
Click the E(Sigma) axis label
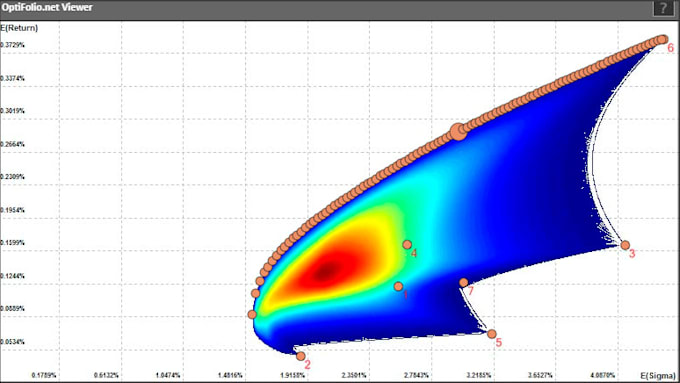657,376
